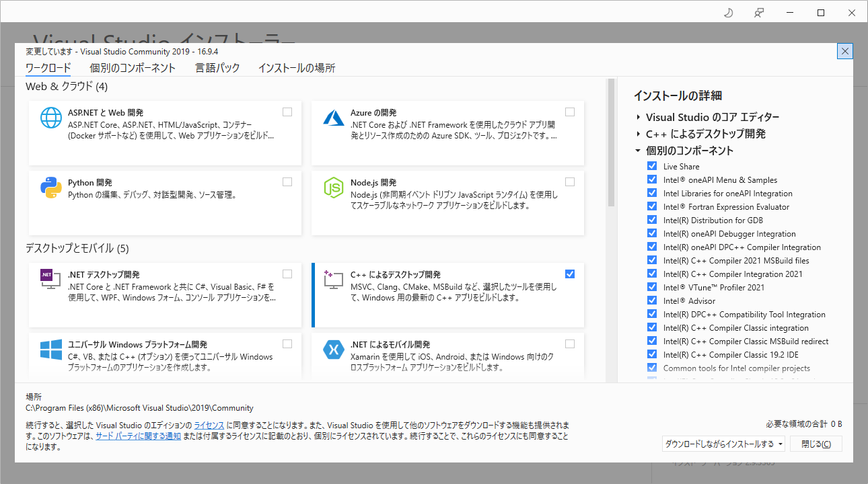
Task: Enable the .NET デスクトップ開発 workload checkbox
Action: [x=287, y=274]
